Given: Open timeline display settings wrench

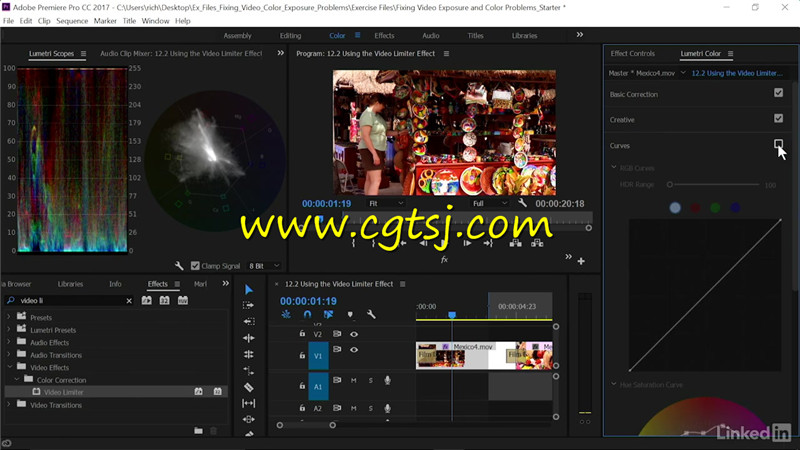Looking at the screenshot, I should pos(371,314).
